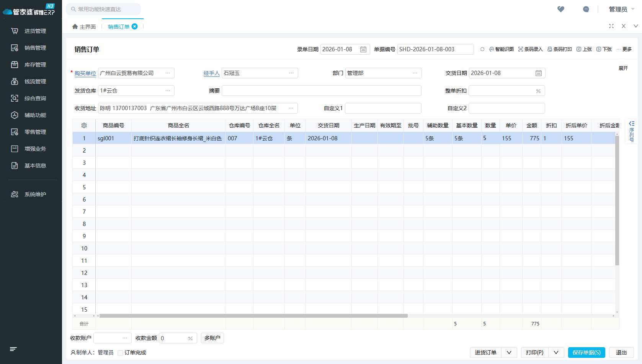This screenshot has width=642, height=364.
Task: Open the 发货仓库 selector ellipsis
Action: click(168, 91)
